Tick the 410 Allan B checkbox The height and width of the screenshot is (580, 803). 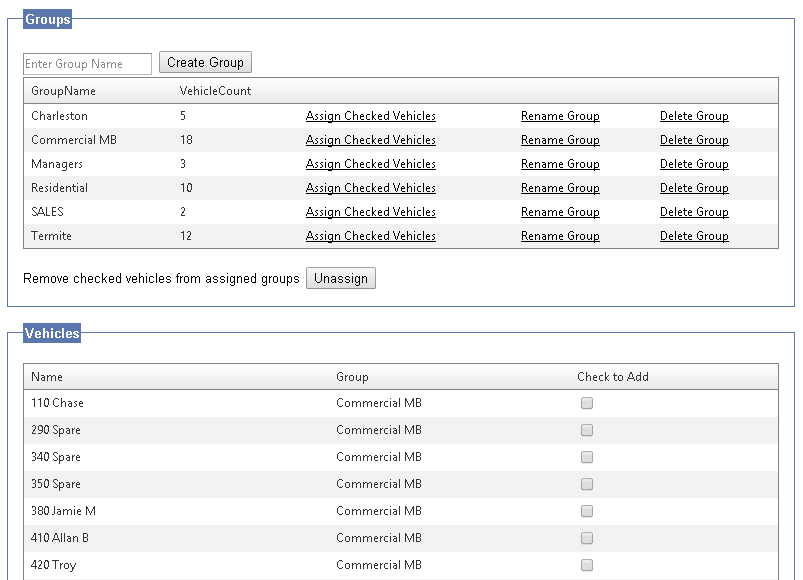[x=587, y=538]
